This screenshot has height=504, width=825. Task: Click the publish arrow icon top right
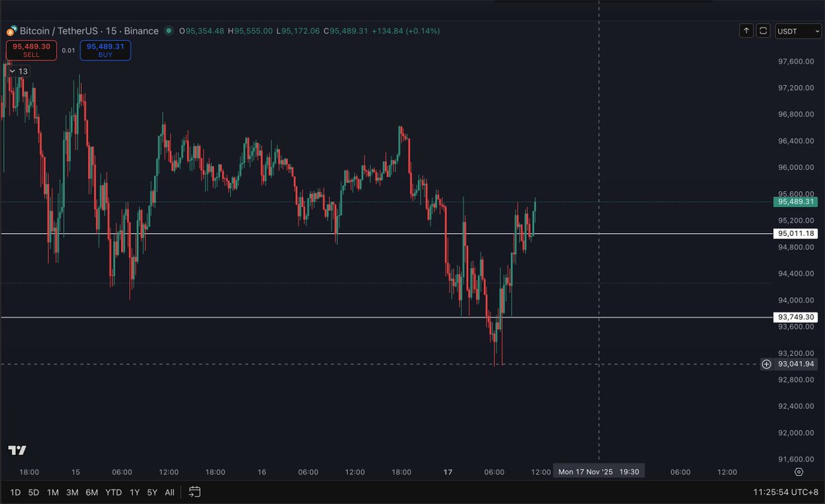tap(746, 31)
